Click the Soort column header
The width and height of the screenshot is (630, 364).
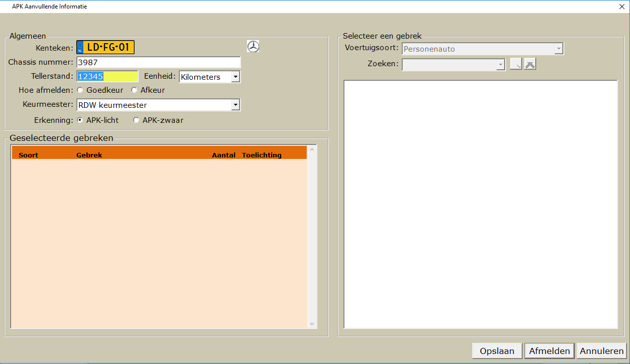tap(28, 155)
